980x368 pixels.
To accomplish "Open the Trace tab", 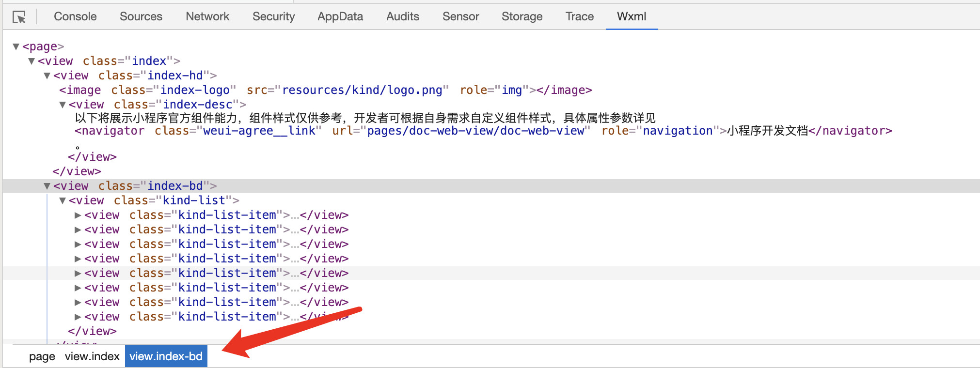I will [579, 16].
